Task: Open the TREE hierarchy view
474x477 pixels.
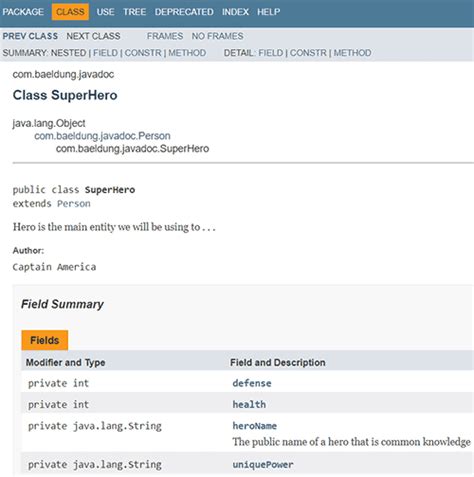Action: coord(134,12)
